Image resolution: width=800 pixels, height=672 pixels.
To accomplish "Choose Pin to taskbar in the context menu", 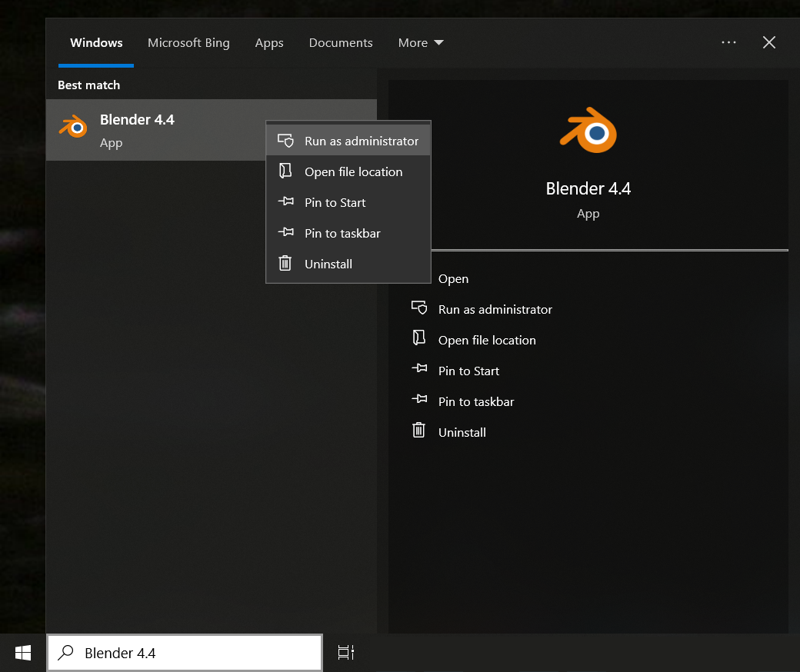I will (x=348, y=233).
